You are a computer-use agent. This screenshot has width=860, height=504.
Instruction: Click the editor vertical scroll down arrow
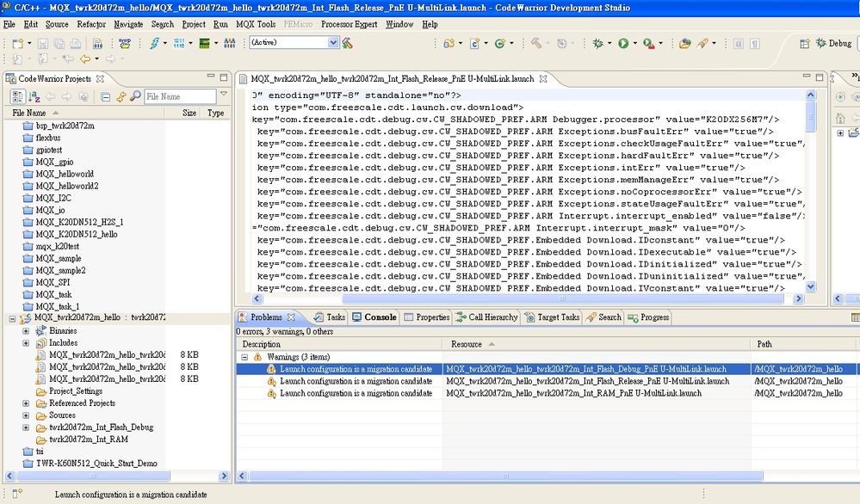click(811, 286)
